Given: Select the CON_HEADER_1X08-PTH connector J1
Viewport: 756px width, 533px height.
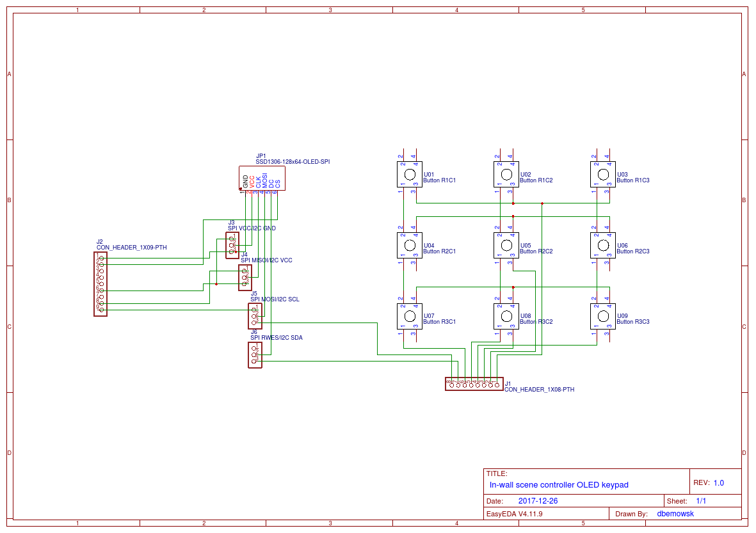Looking at the screenshot, I should tap(474, 384).
